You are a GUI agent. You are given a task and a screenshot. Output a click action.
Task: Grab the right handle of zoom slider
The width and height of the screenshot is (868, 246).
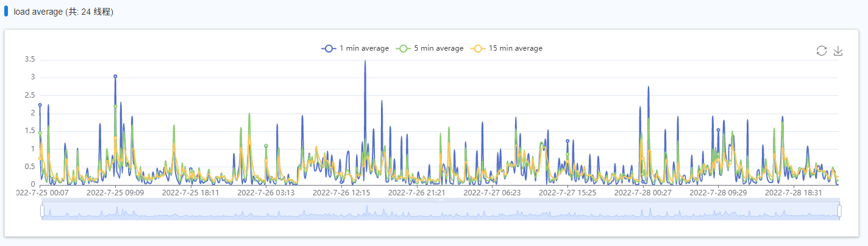[x=839, y=211]
